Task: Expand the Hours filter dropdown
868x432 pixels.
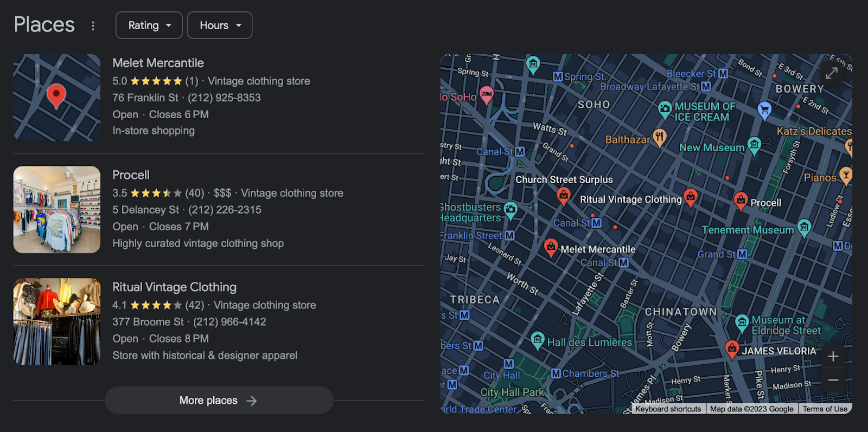Action: tap(220, 25)
